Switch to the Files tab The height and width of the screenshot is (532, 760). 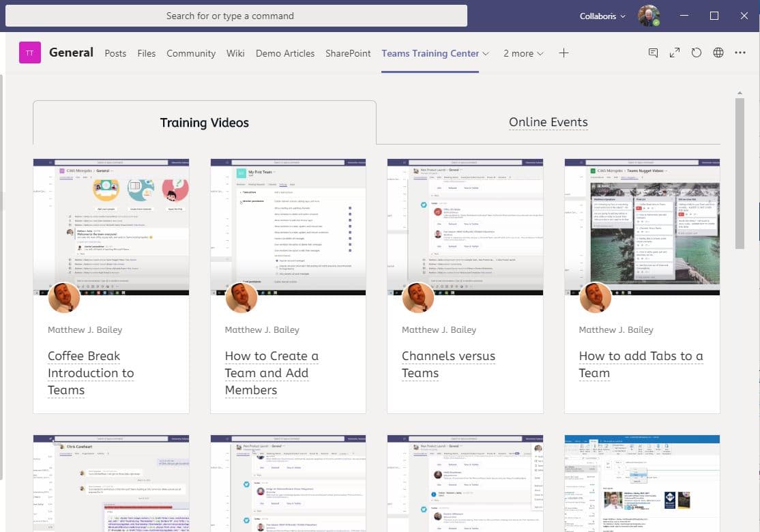(147, 53)
